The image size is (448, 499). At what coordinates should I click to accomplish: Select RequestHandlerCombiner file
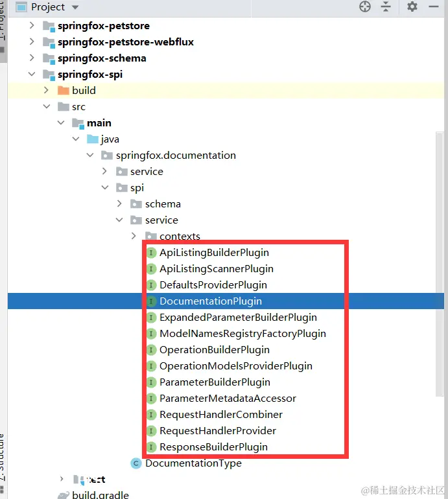click(x=221, y=415)
